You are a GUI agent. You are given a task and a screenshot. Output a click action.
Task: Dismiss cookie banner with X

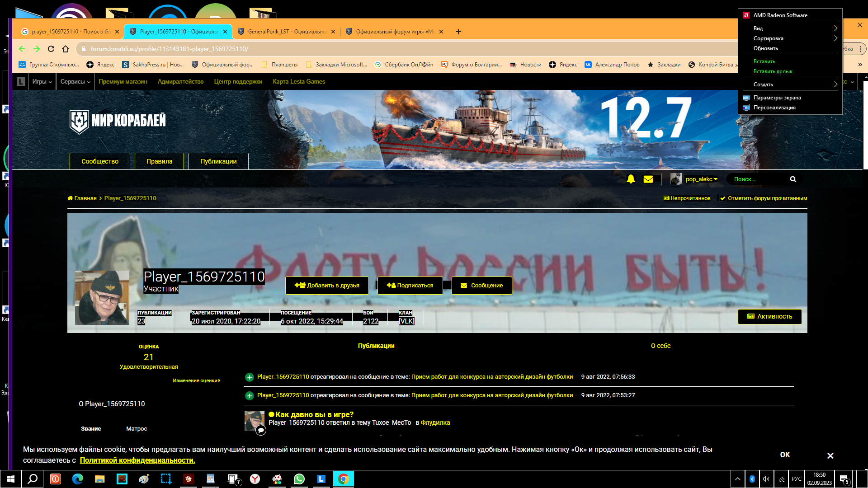(x=830, y=455)
